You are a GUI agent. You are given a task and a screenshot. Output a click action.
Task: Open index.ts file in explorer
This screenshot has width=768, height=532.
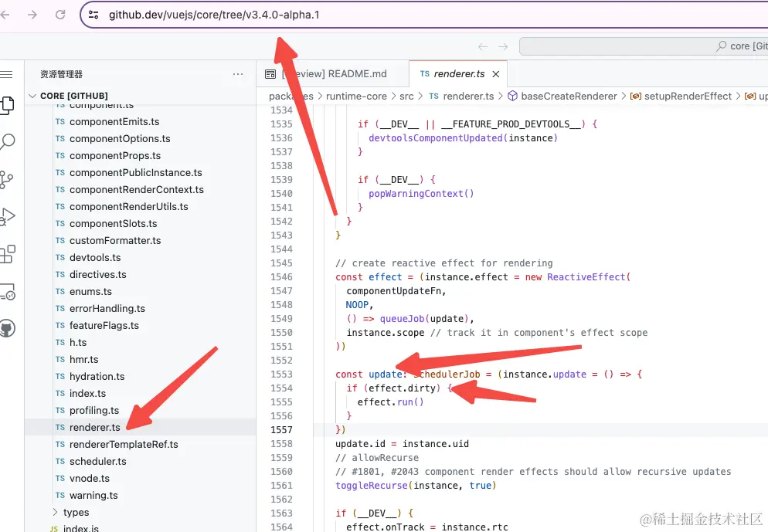point(87,394)
